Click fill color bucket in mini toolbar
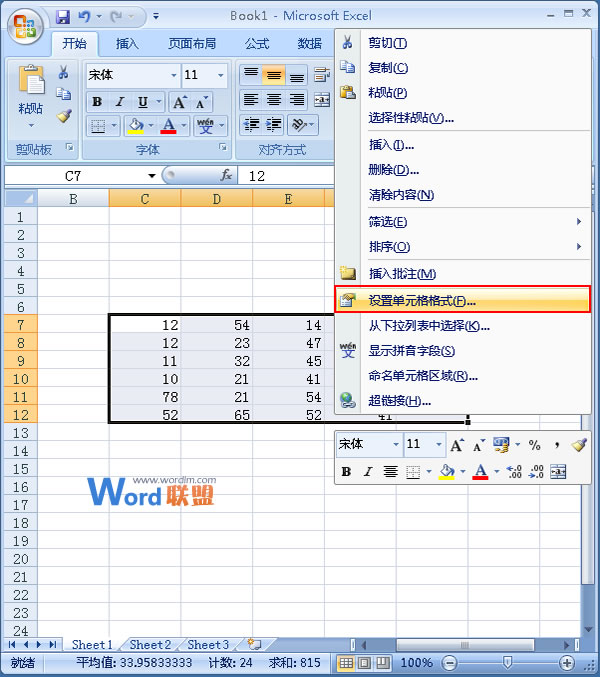Viewport: 600px width, 677px height. pyautogui.click(x=446, y=471)
